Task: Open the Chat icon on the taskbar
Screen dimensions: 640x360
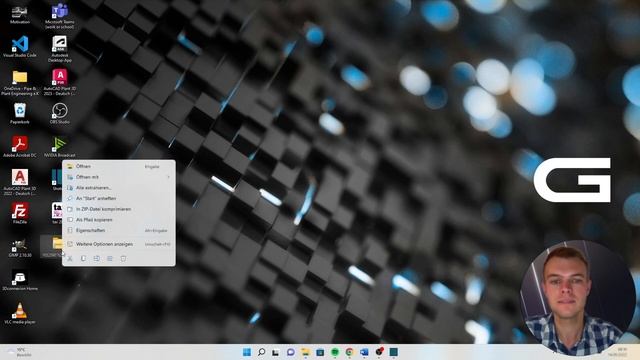Action: [x=291, y=352]
